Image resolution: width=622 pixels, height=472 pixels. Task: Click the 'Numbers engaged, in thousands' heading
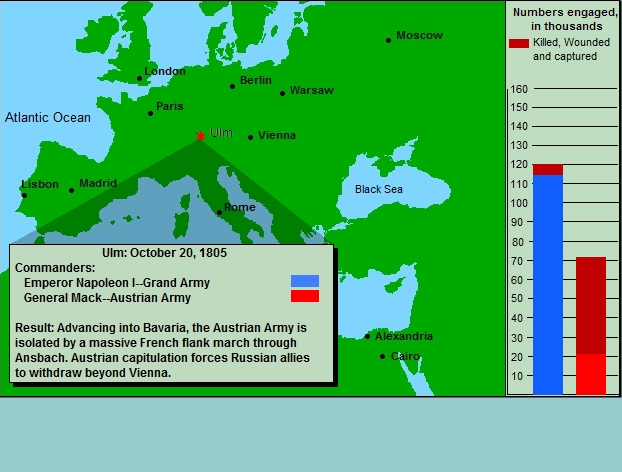coord(565,19)
